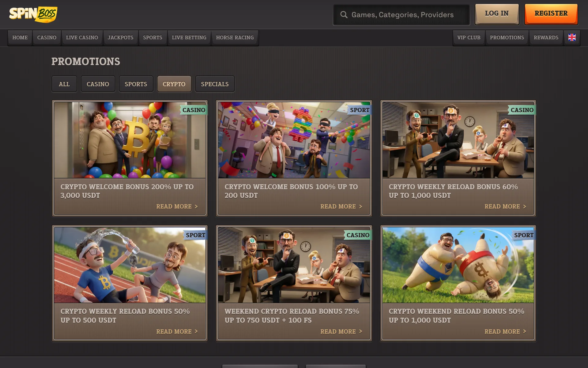588x368 pixels.
Task: Click CASINO tag on the elevator promo card
Action: (x=194, y=110)
